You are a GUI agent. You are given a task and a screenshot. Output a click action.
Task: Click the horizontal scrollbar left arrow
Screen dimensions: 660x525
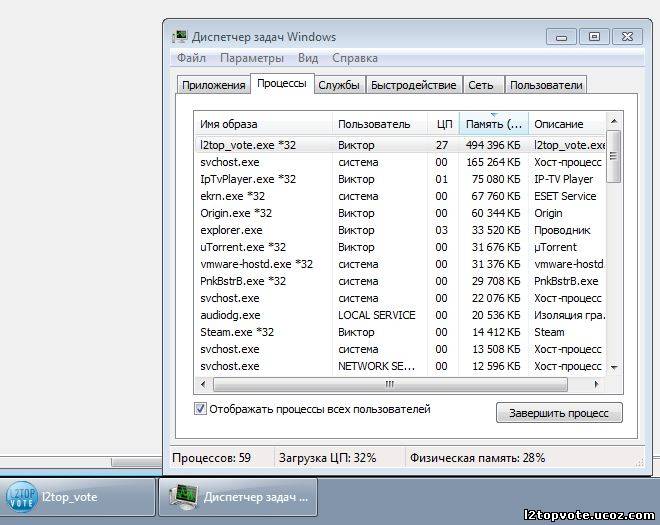coord(205,384)
